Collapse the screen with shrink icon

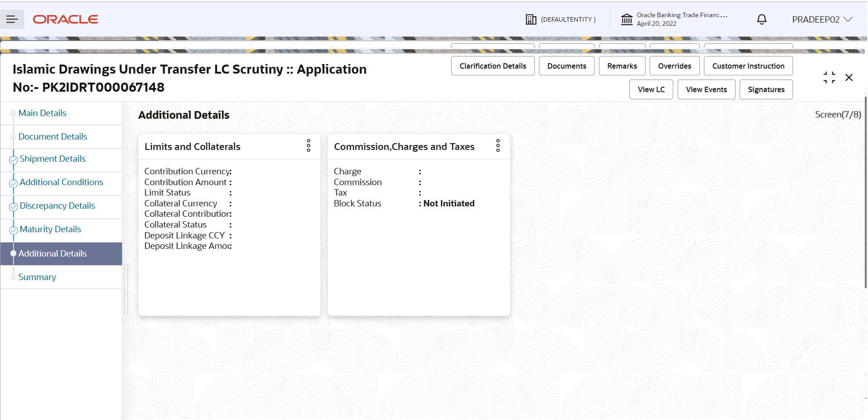[829, 77]
